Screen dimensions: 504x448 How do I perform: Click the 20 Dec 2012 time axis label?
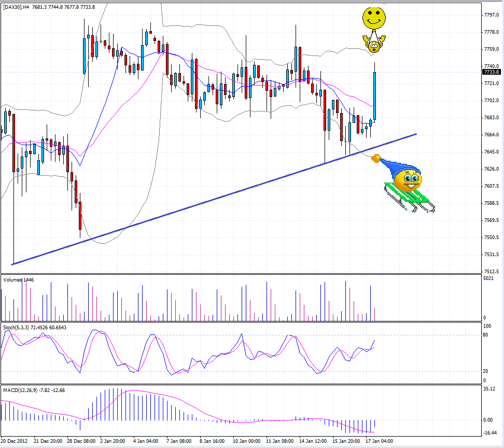pos(16,441)
